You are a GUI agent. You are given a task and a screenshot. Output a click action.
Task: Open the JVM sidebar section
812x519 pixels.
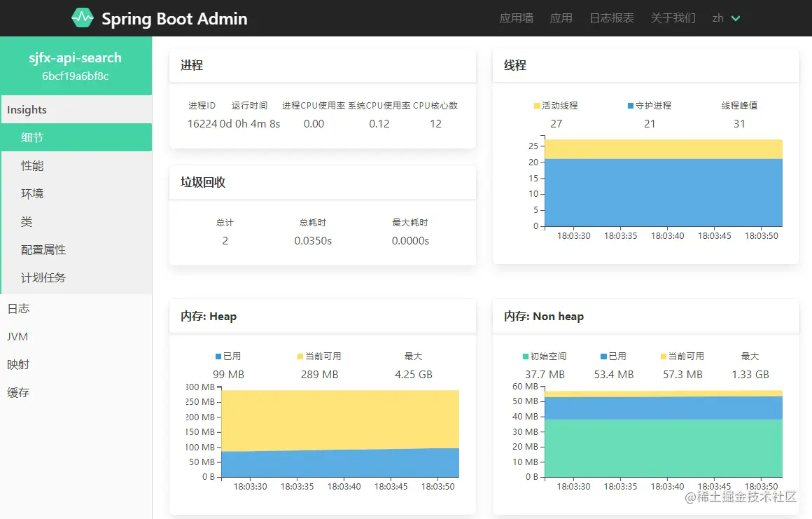point(17,336)
